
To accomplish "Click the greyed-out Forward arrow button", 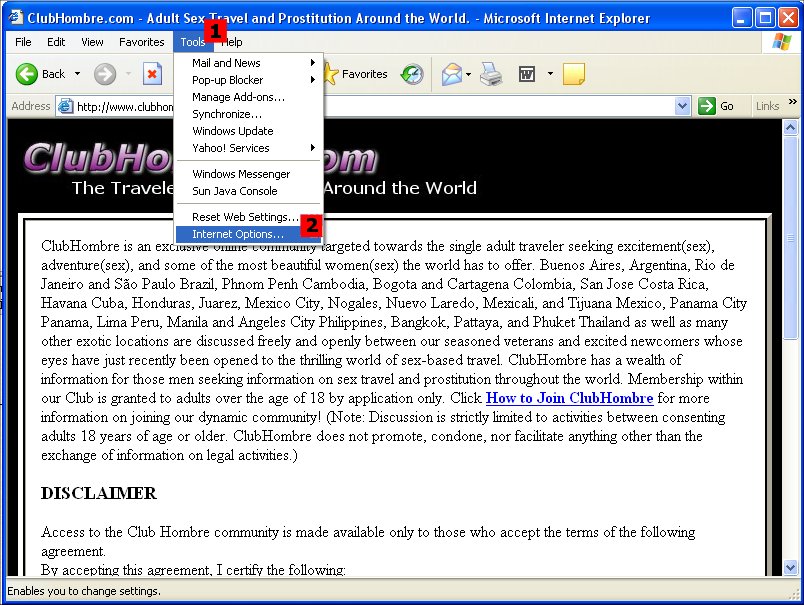I will 105,74.
